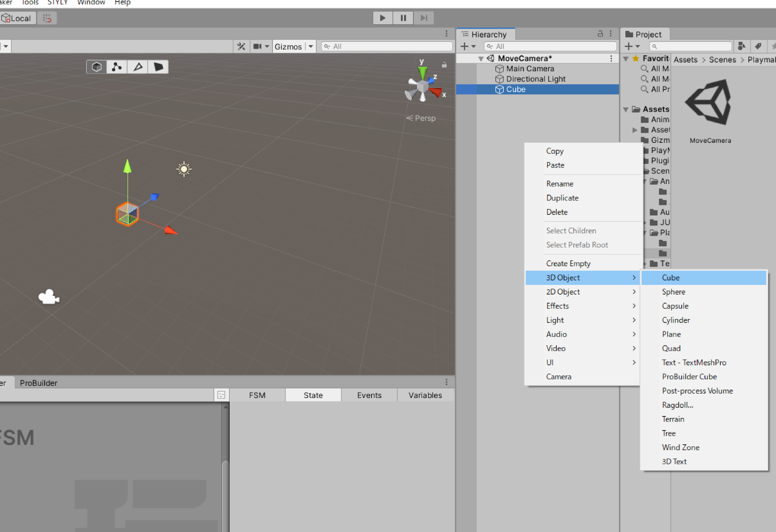Choose Cube in 3D Object submenu

(704, 278)
